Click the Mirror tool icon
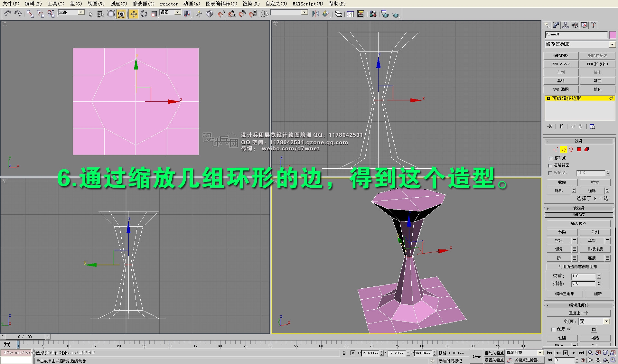 (x=316, y=14)
